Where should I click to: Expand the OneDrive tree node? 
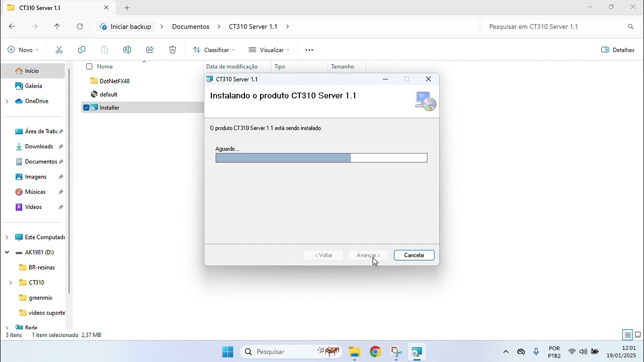pos(7,101)
